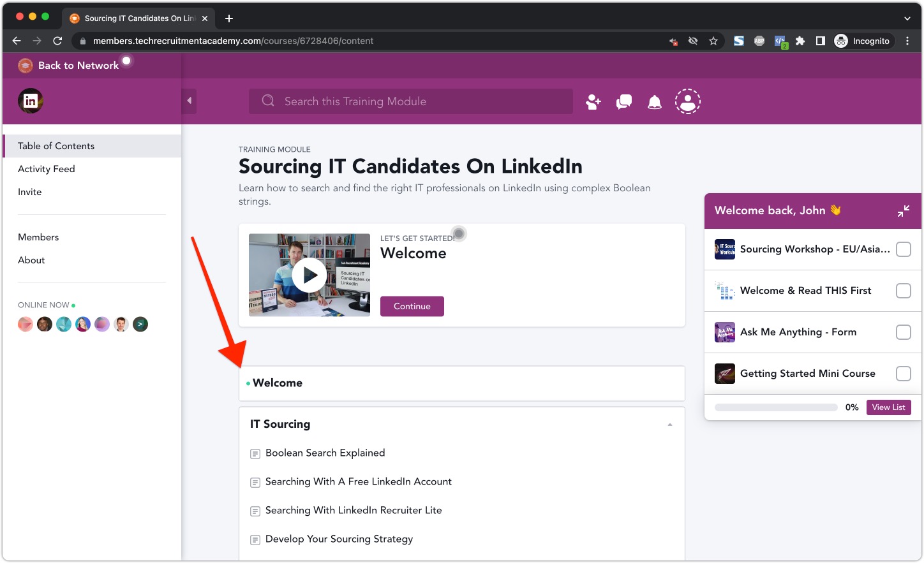Open the LinkedIn course logo icon
The width and height of the screenshot is (924, 563).
coord(30,101)
